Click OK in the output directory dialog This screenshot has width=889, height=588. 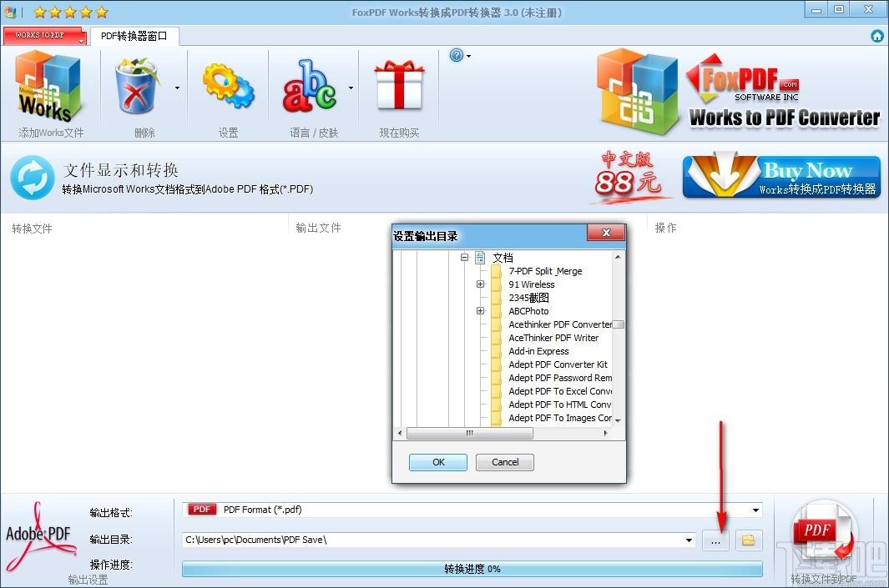(x=438, y=462)
